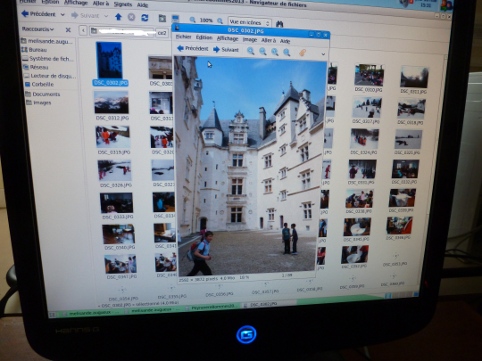The width and height of the screenshot is (482, 361).
Task: Open the home folder toolbar icon
Action: (162, 18)
